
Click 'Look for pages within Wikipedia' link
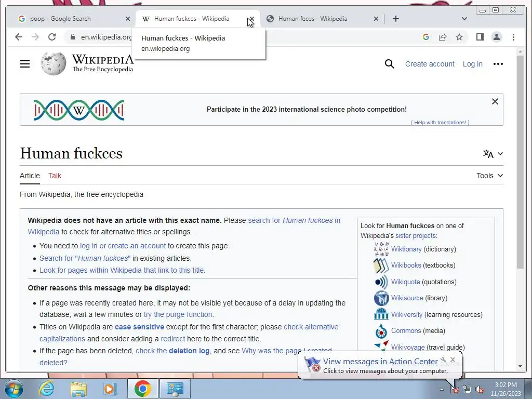(123, 270)
